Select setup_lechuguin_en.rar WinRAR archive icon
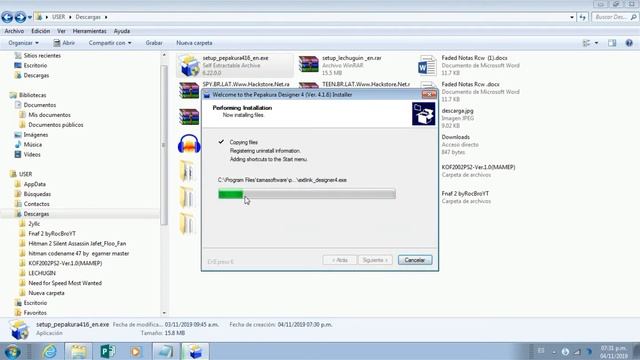Viewport: 640px width, 360px height. 309,65
